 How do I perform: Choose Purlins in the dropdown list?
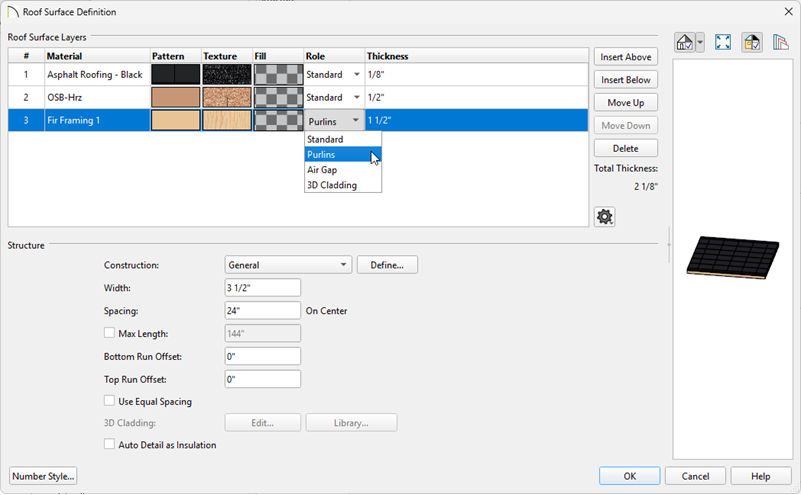pos(343,155)
